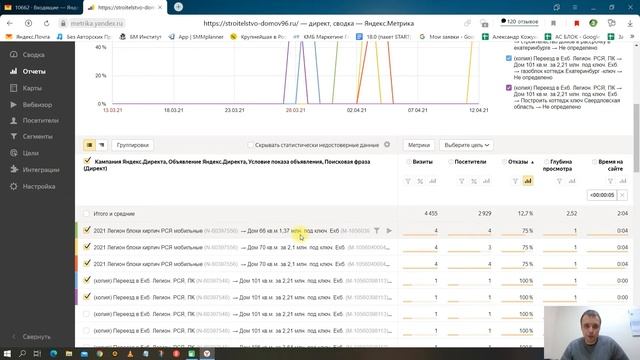Open taskbar search icon
640x360 pixels.
point(22,353)
